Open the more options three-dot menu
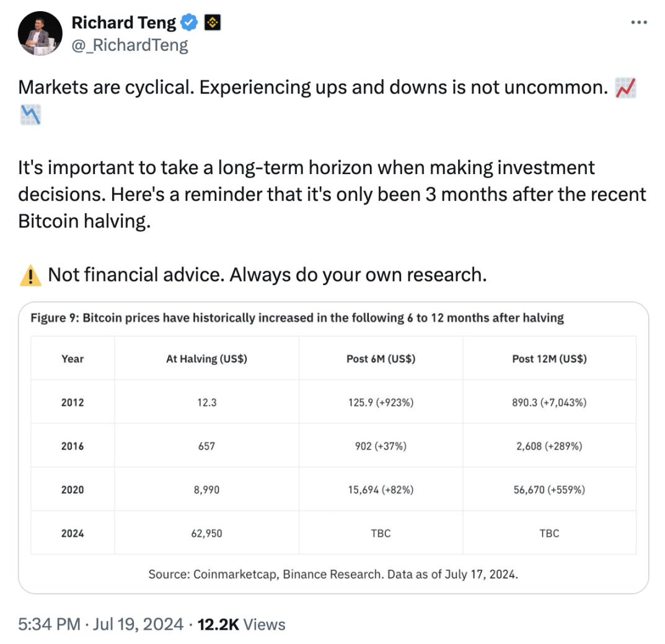Image resolution: width=665 pixels, height=644 pixels. (638, 22)
